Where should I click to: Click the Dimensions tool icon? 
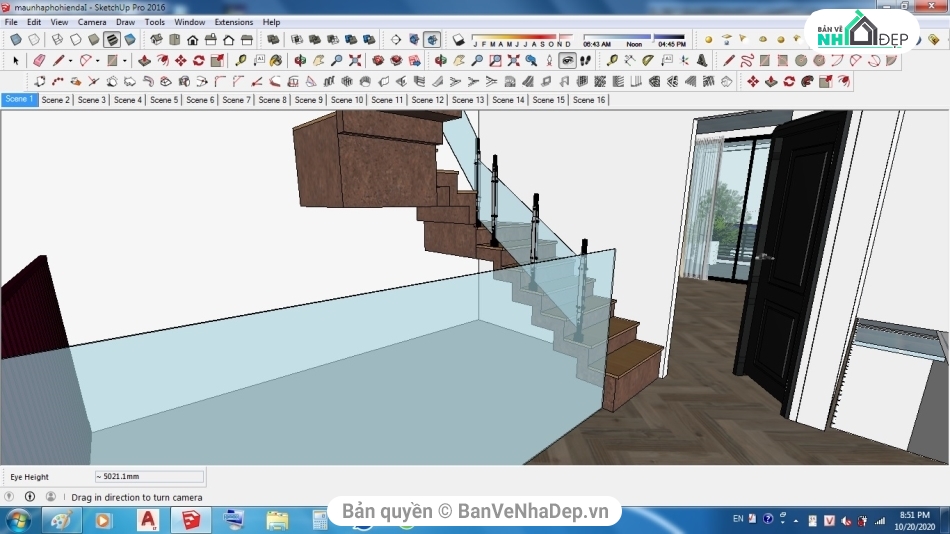click(630, 61)
